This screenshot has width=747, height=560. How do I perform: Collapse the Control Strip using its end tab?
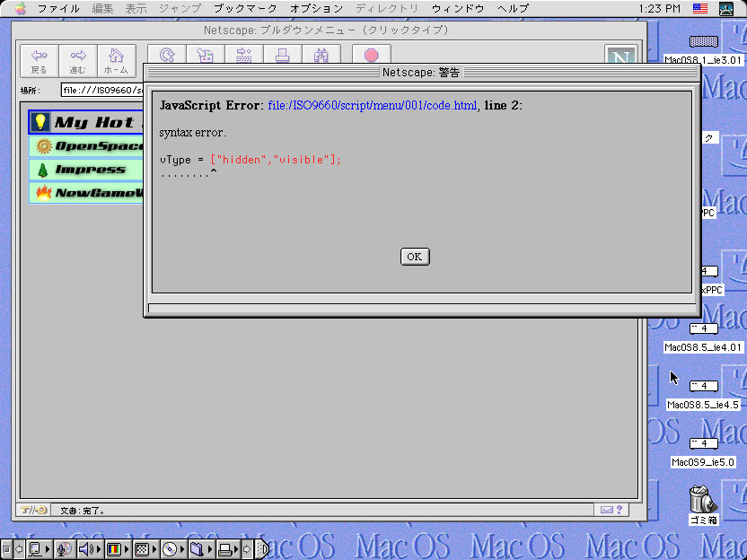pos(261,548)
